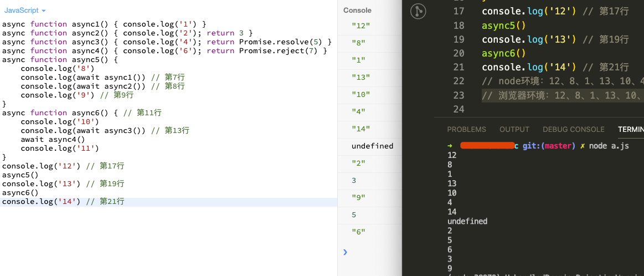
Task: Click line number 17 in editor gutter
Action: [458, 11]
